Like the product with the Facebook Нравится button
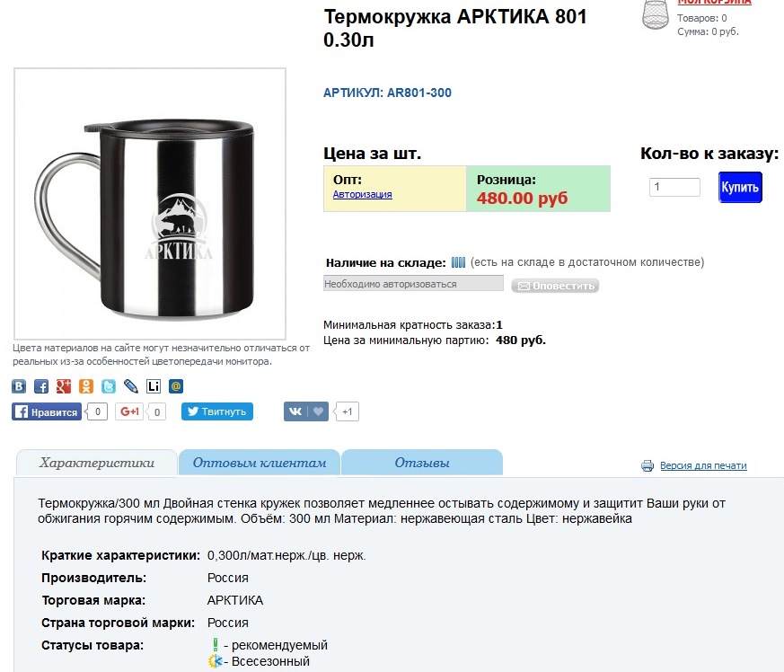This screenshot has height=672, width=784. [47, 411]
